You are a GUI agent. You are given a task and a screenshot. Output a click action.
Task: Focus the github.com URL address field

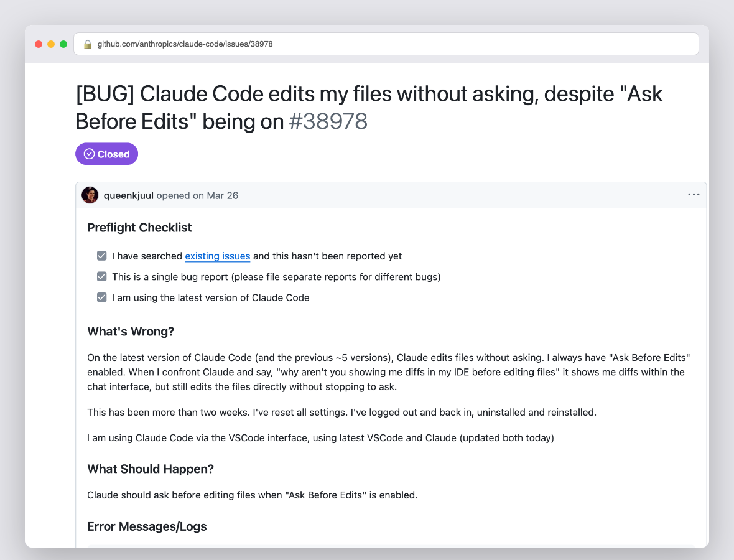click(386, 44)
